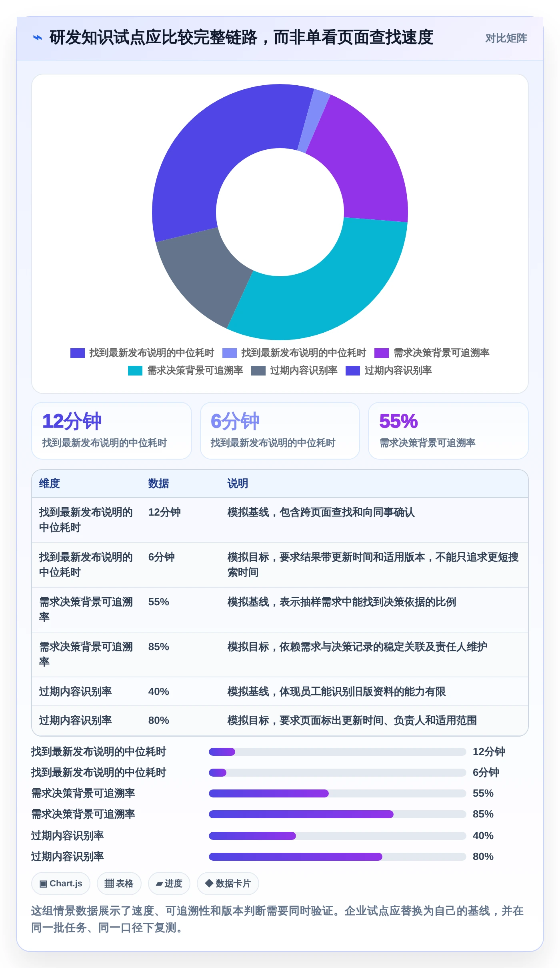Click the blue lightning icon beside the title

(37, 38)
